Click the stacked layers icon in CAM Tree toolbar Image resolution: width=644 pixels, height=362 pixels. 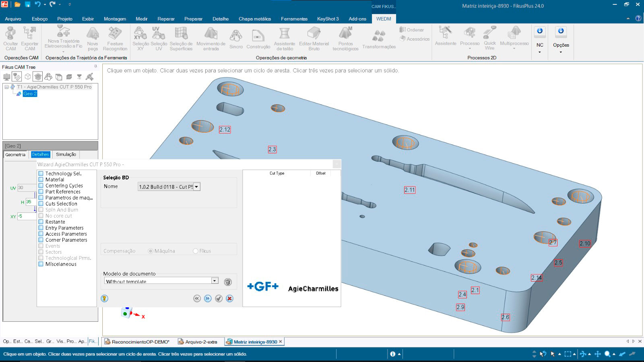tap(69, 76)
